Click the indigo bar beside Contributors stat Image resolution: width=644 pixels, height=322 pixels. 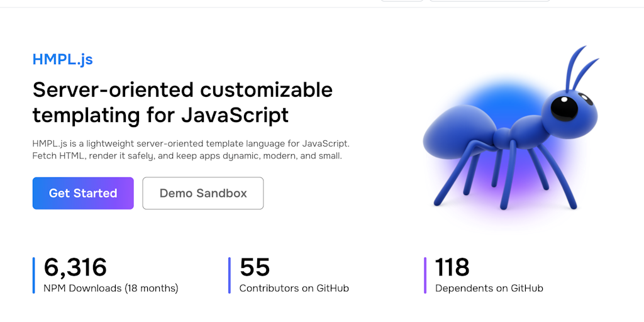click(x=230, y=275)
